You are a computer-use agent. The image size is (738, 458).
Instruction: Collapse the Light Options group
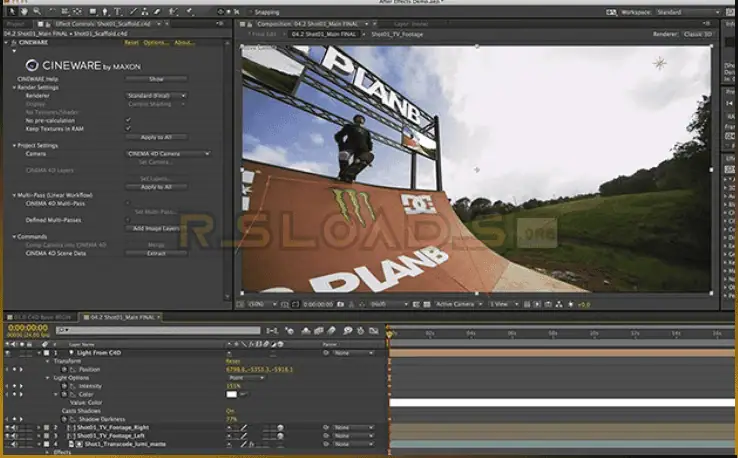tap(48, 378)
